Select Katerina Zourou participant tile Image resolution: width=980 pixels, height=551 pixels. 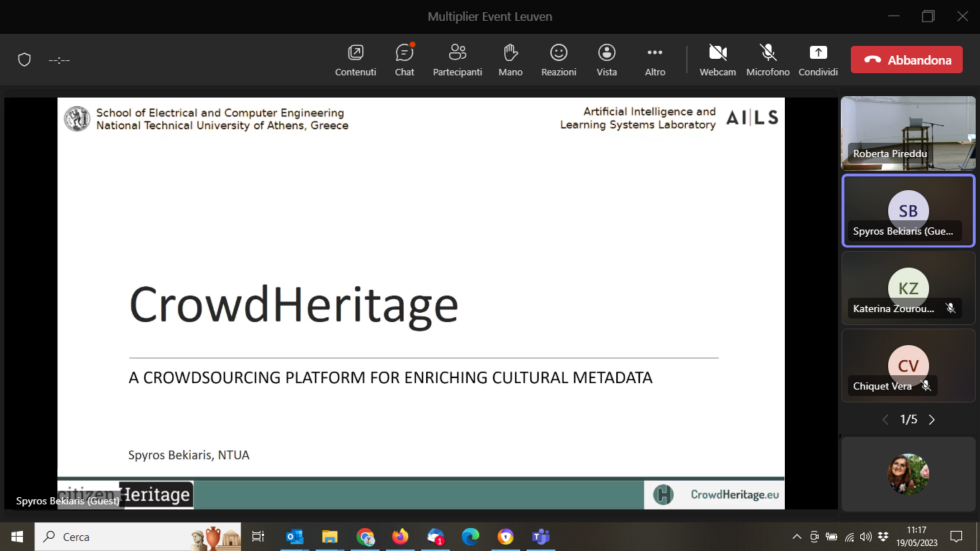(908, 288)
